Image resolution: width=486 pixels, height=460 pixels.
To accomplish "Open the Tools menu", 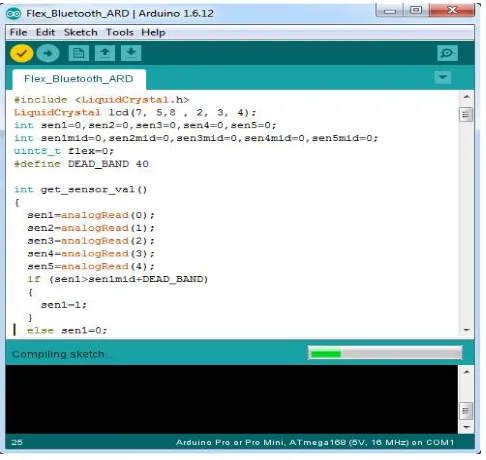I will click(120, 32).
